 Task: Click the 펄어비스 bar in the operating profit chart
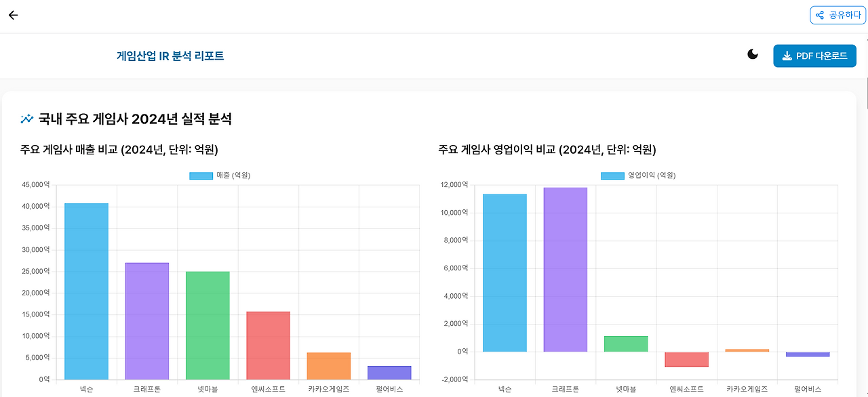tap(808, 353)
